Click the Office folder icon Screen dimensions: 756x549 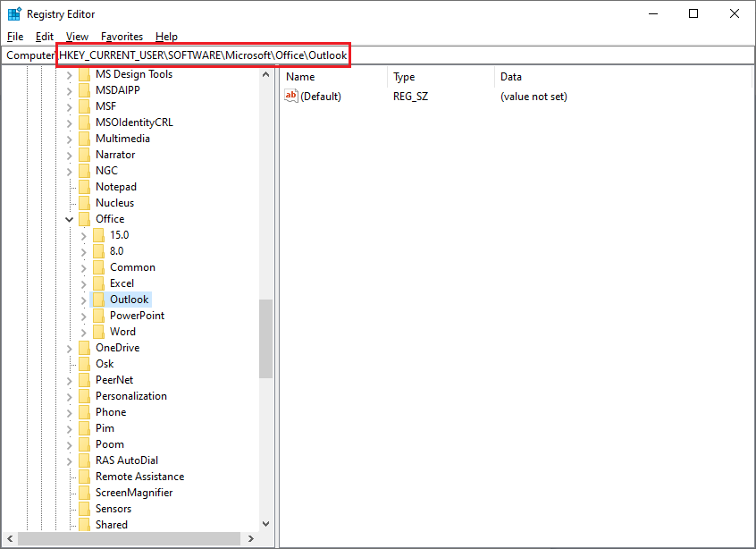coord(84,219)
